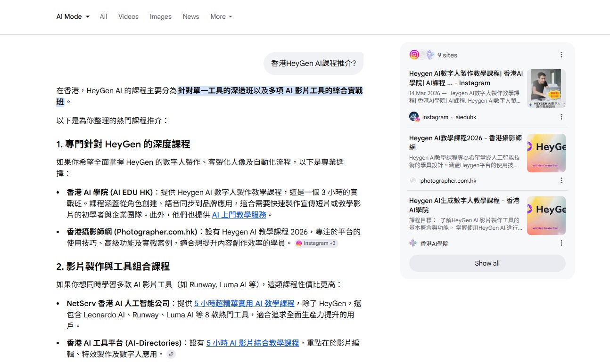
Task: Click the bold text 香港攝影師網 (Photographer.com.hk)
Action: [x=132, y=232]
